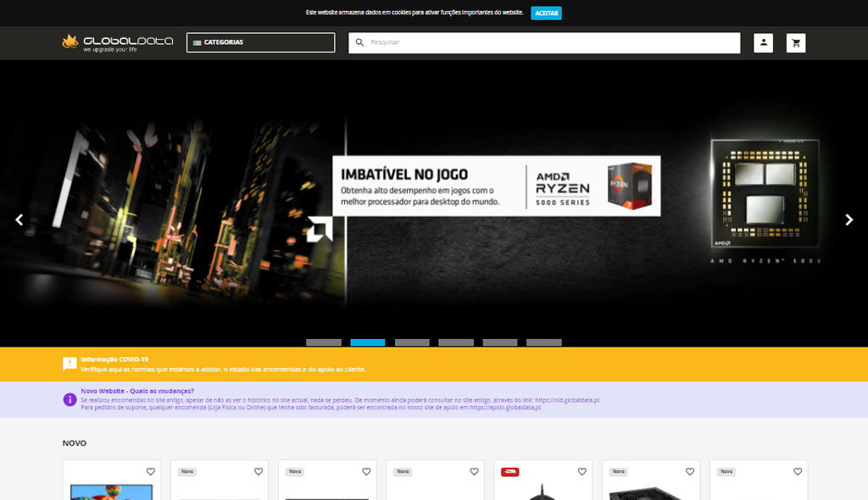Jump to the first carousel slide indicator
The width and height of the screenshot is (868, 500).
[324, 342]
